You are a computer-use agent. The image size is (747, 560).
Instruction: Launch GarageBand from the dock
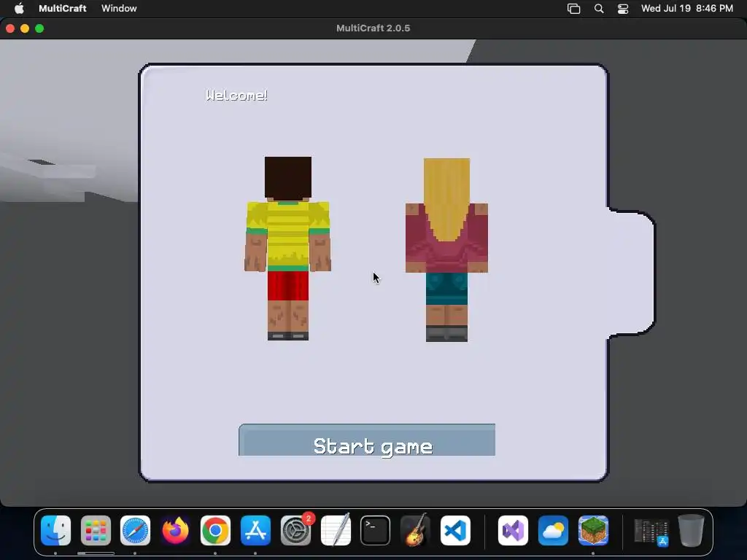[415, 531]
